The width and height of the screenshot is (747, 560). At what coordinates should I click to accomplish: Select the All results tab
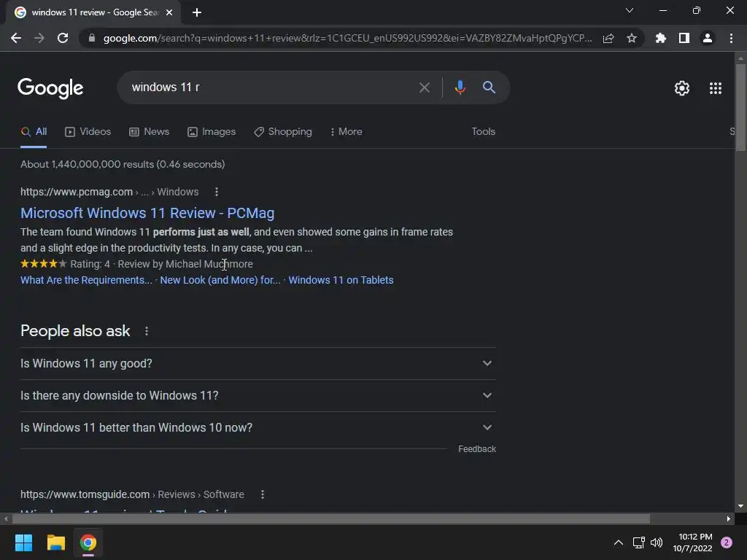click(34, 132)
